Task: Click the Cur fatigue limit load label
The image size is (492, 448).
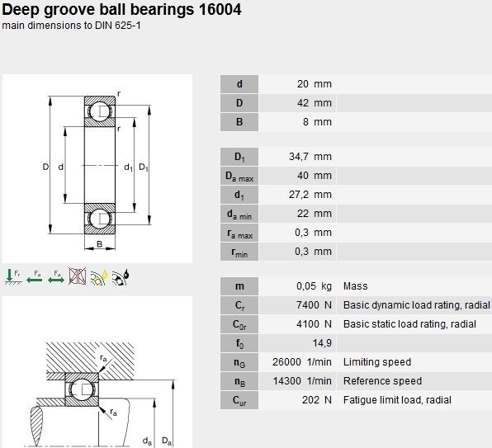Action: point(239,400)
